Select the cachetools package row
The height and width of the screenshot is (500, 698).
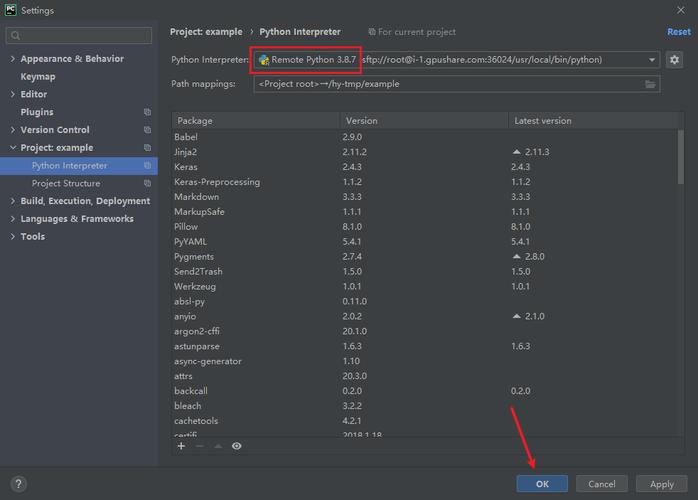[x=424, y=421]
